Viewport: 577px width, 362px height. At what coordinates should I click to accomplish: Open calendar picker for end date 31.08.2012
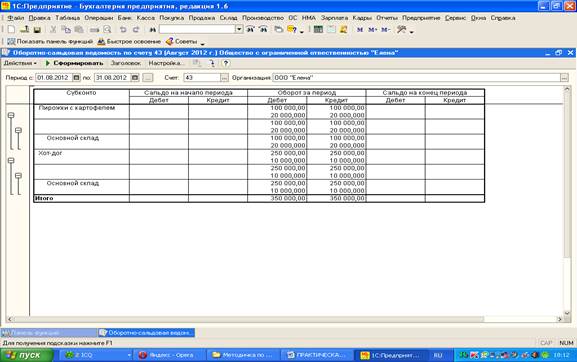coord(135,78)
